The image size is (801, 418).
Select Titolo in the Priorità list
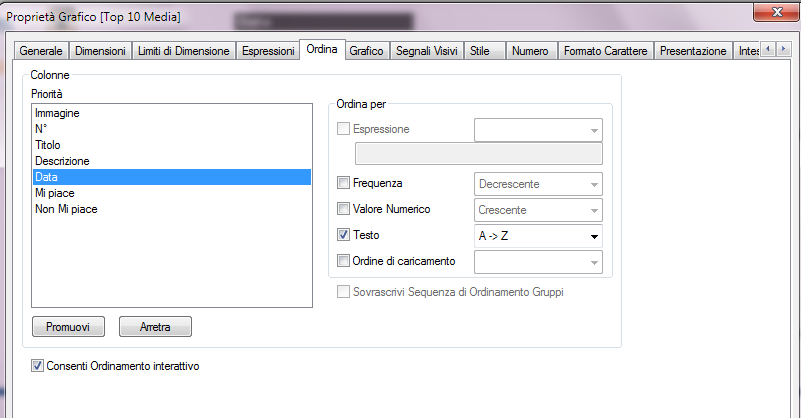(48, 145)
